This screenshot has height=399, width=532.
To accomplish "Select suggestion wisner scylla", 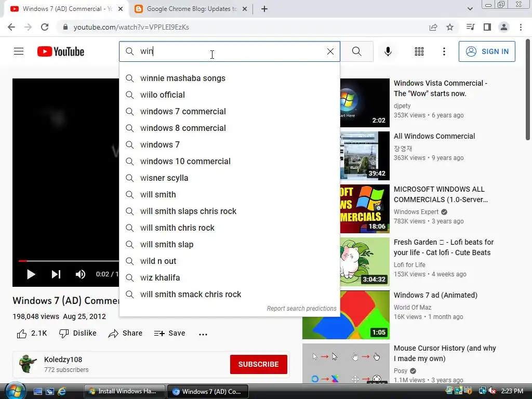I will click(x=229, y=178).
